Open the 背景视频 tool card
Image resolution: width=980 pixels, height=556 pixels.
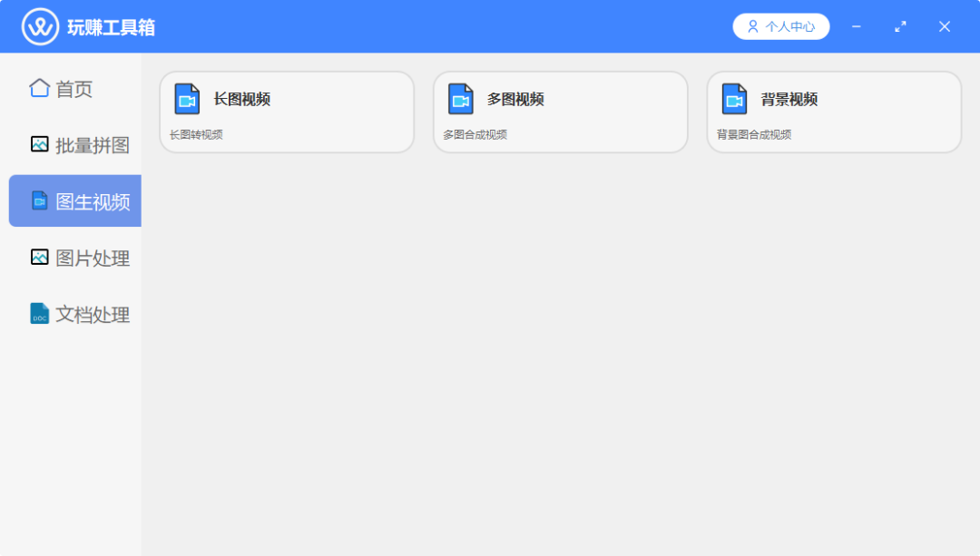click(x=833, y=112)
